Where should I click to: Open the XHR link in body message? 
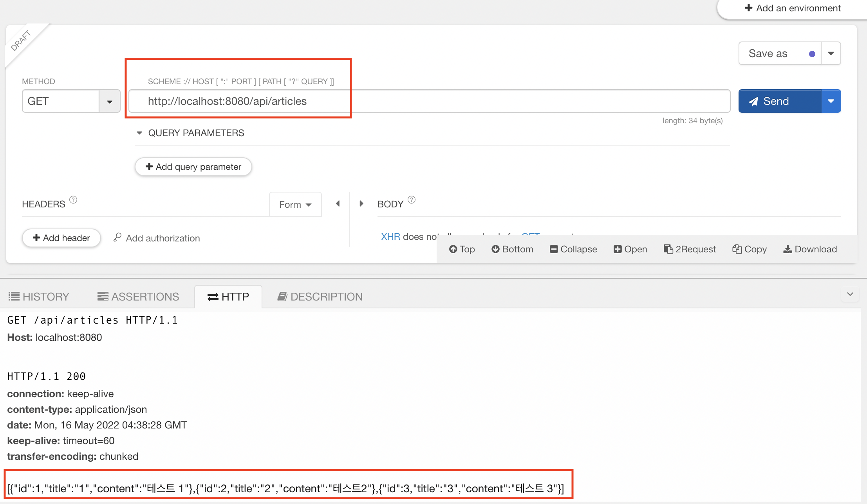[390, 237]
